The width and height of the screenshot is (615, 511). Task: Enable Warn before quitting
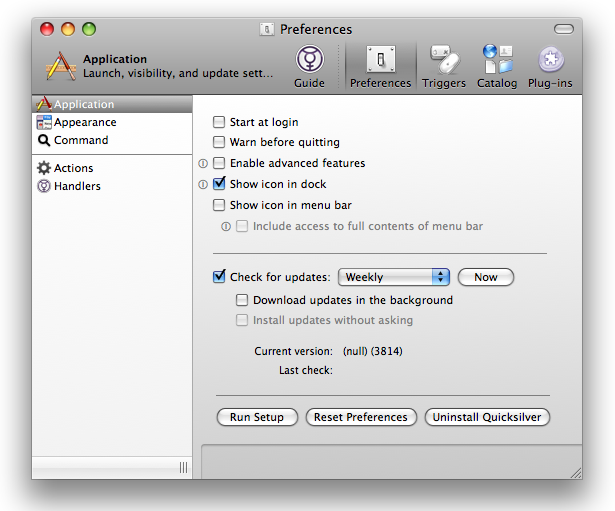click(x=219, y=142)
